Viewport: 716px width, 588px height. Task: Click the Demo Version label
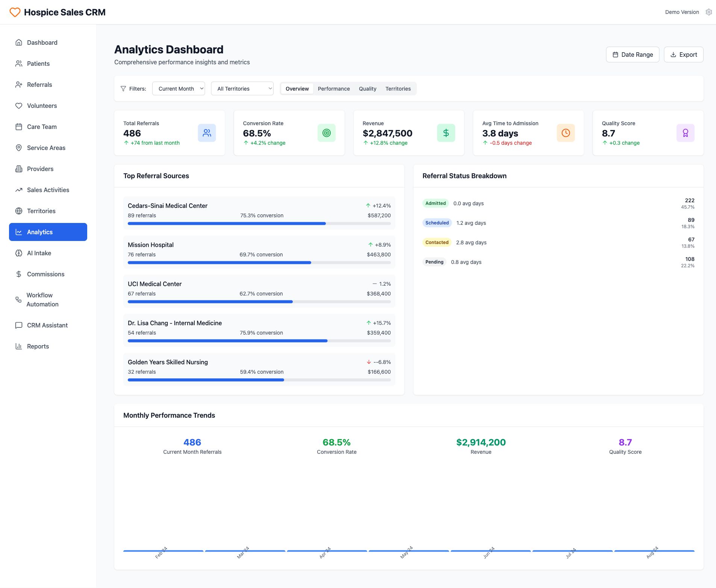(x=682, y=12)
